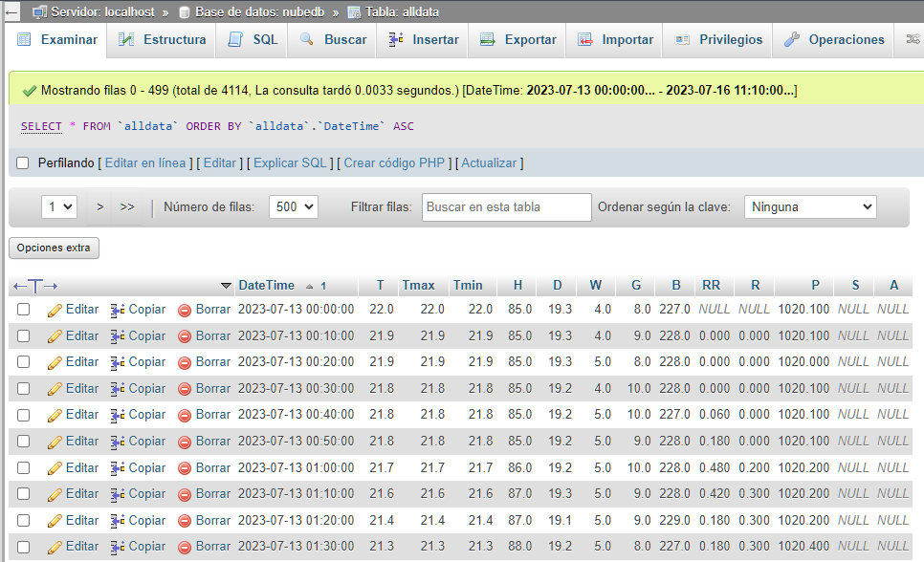Viewport: 924px width, 562px height.
Task: Click the Buscar en esta tabla filter field
Action: pyautogui.click(x=507, y=206)
